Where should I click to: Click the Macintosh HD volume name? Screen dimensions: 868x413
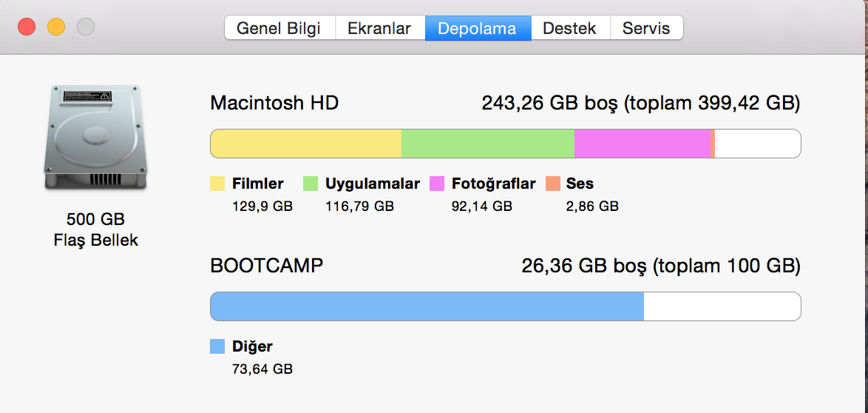coord(274,103)
